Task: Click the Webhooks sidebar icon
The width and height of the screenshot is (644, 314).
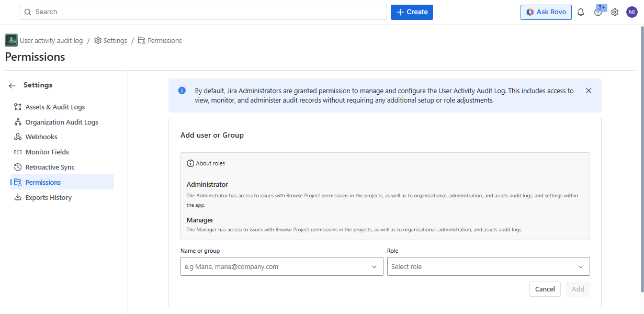Action: point(18,137)
